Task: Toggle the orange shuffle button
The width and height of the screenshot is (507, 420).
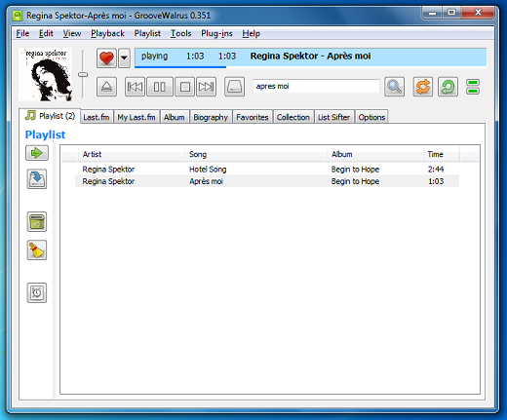Action: 422,87
